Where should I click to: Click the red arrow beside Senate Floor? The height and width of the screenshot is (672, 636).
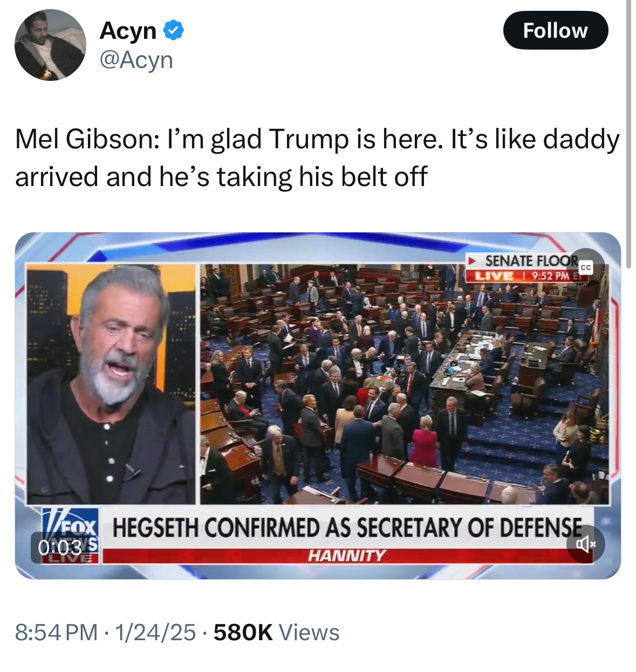472,261
